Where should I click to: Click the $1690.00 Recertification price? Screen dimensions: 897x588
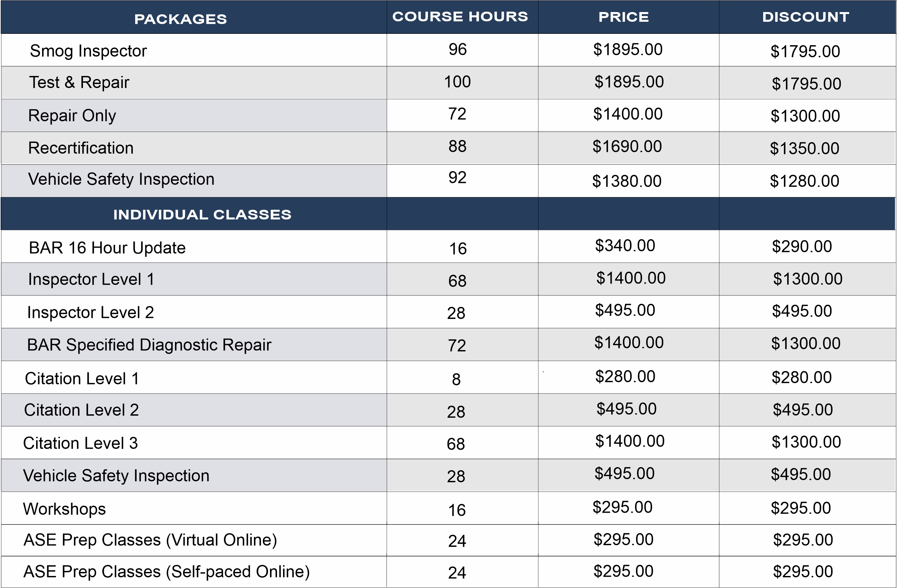coord(627,147)
